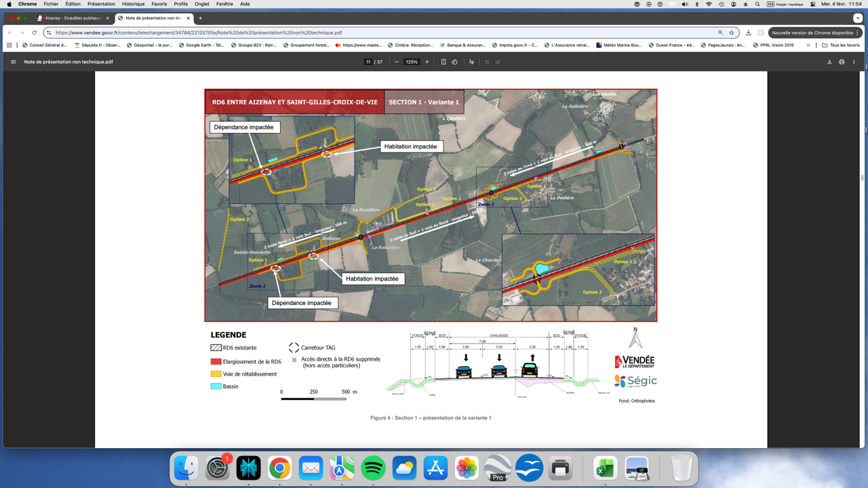868x488 pixels.
Task: Open the PDF sidebar menu (hamburger icon)
Action: pyautogui.click(x=13, y=62)
